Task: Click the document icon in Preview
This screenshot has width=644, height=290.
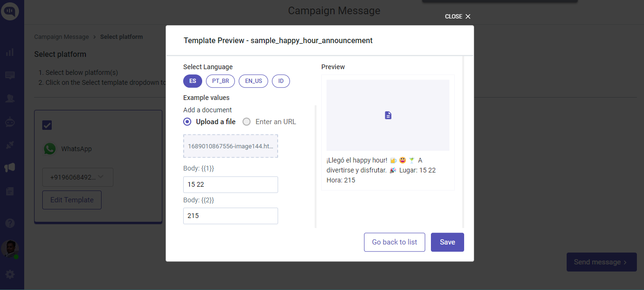Action: (x=388, y=115)
